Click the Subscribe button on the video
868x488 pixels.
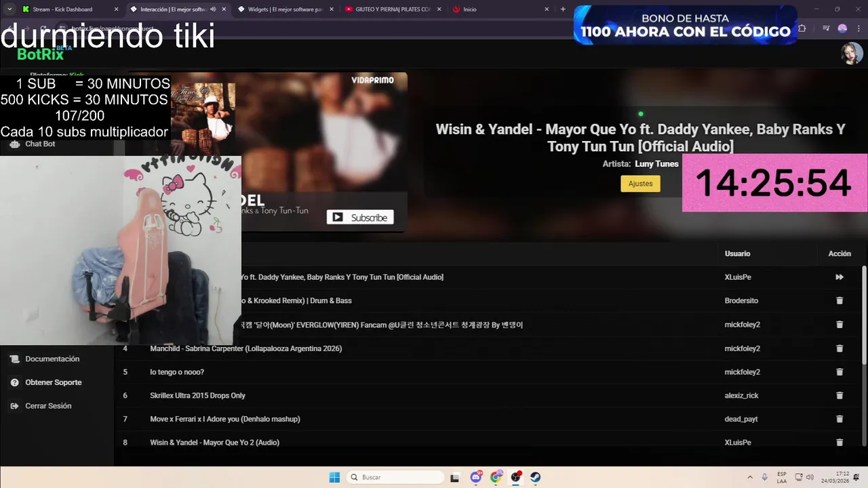coord(360,218)
